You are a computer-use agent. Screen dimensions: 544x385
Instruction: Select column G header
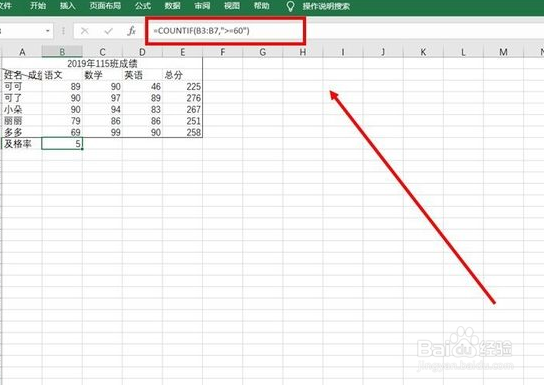point(263,52)
